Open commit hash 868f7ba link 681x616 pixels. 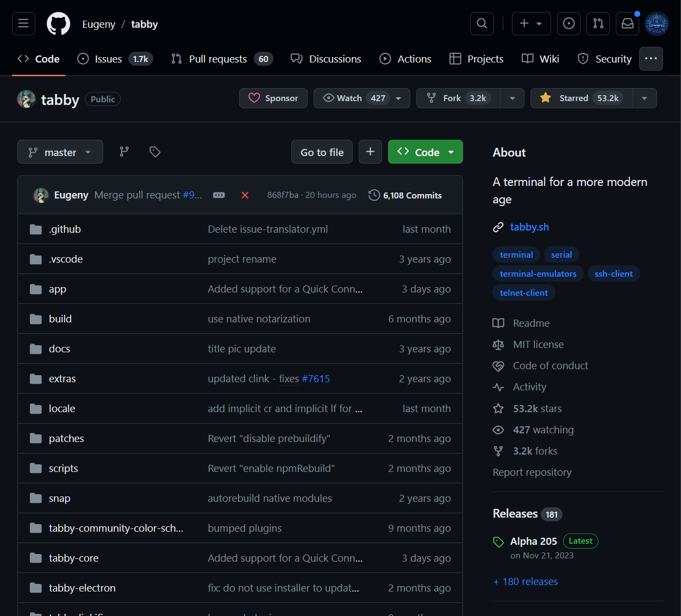click(x=283, y=195)
